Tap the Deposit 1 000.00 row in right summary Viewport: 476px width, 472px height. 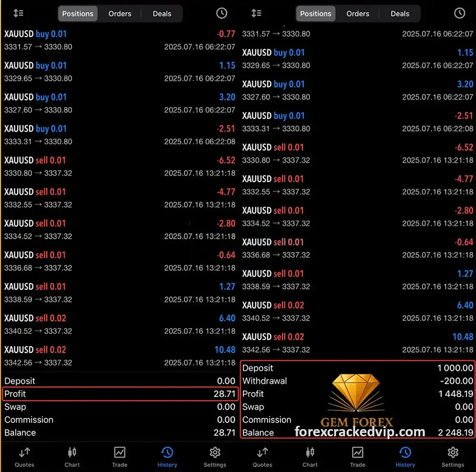coord(357,368)
